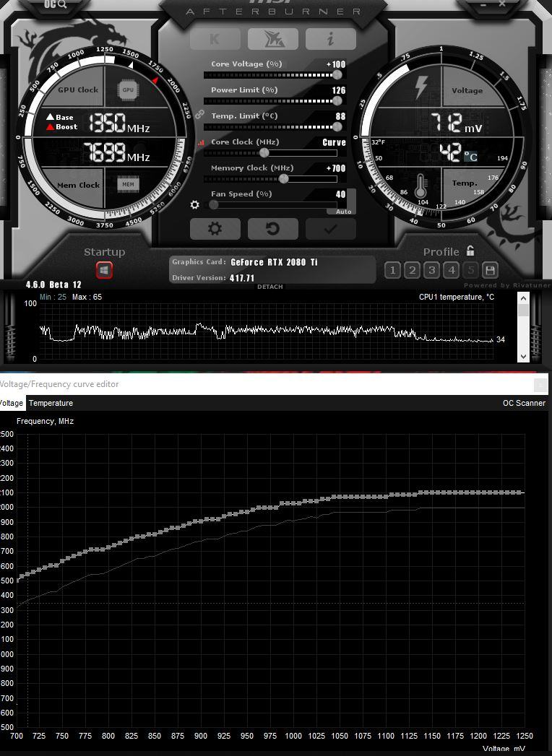Viewport: 552px width, 756px height.
Task: Click the CPU1 temperature graph title
Action: coord(457,297)
